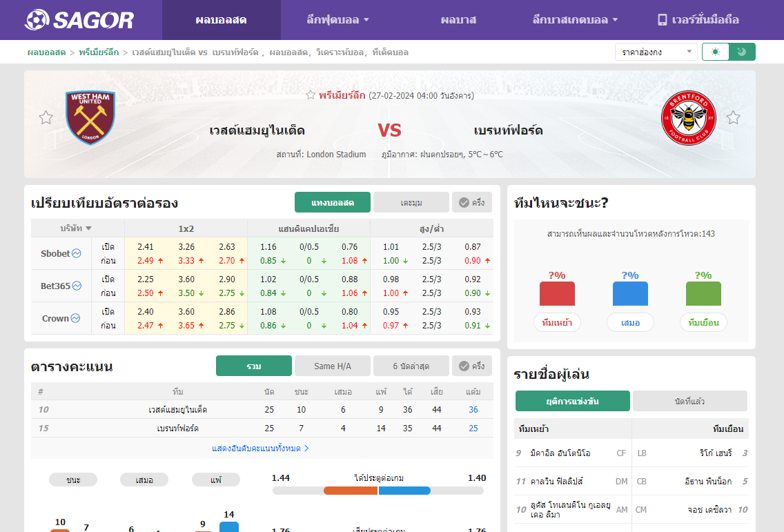Click green away vote bar
The width and height of the screenshot is (784, 532).
coord(703,293)
